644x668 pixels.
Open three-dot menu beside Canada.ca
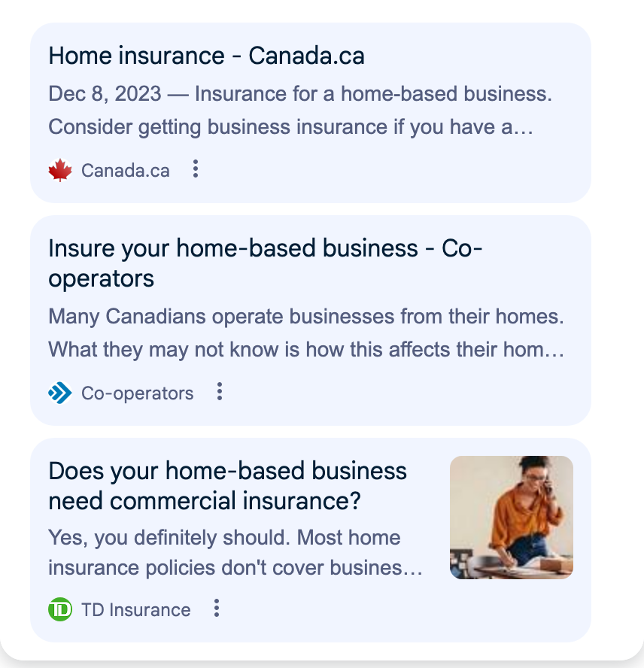[195, 169]
